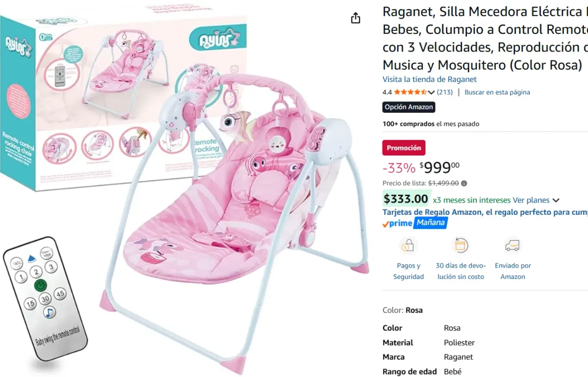This screenshot has width=588, height=377.
Task: Click the Mañana delivery badge
Action: coord(430,223)
